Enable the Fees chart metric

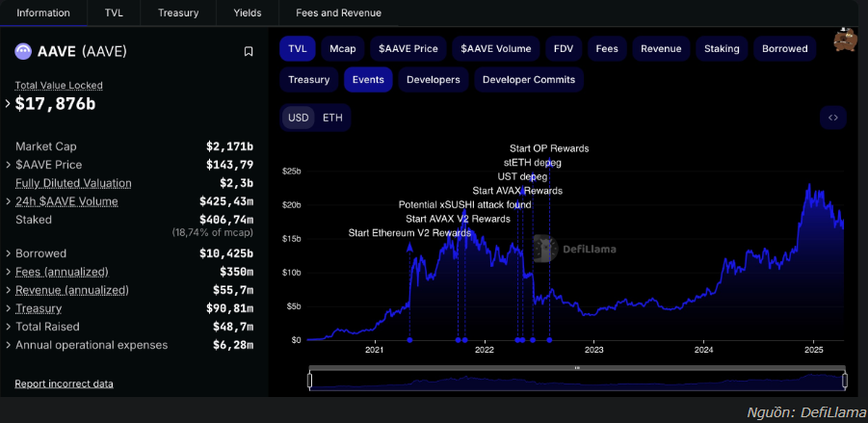[x=607, y=49]
